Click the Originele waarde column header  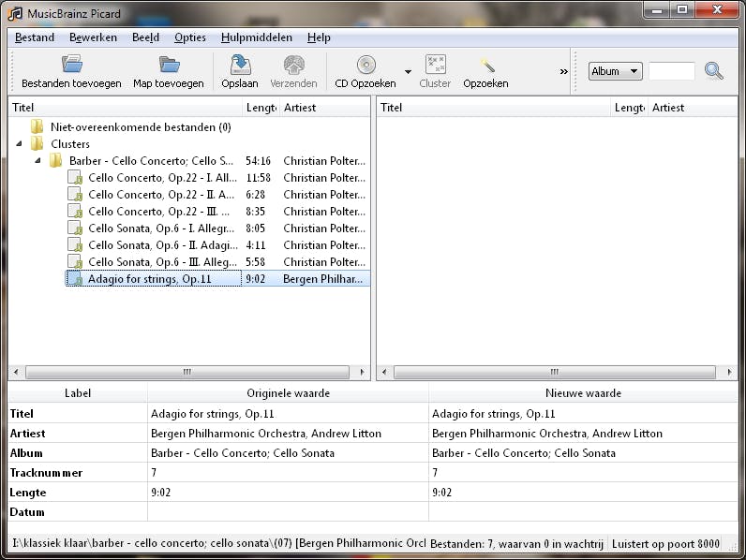pos(288,393)
